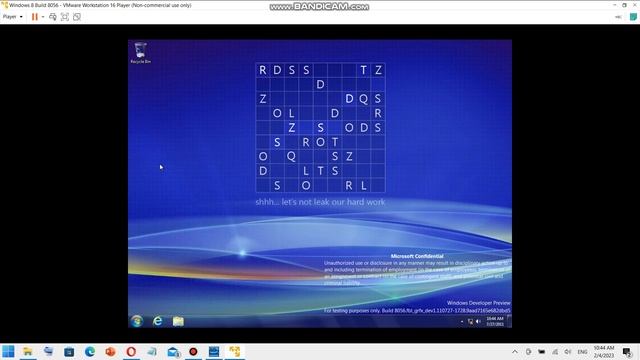Open Opera browser from the host taskbar
640x360 pixels.
pyautogui.click(x=131, y=351)
